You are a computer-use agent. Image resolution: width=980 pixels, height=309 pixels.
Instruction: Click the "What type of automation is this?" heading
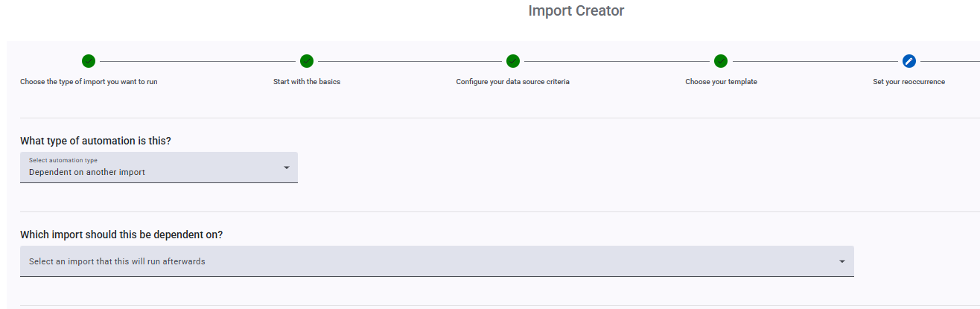101,141
